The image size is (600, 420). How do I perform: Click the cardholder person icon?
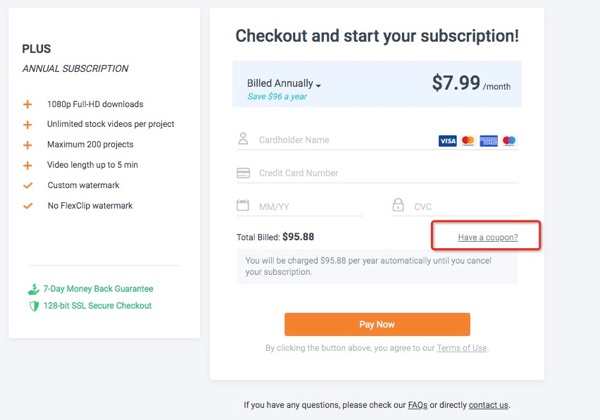tap(243, 140)
